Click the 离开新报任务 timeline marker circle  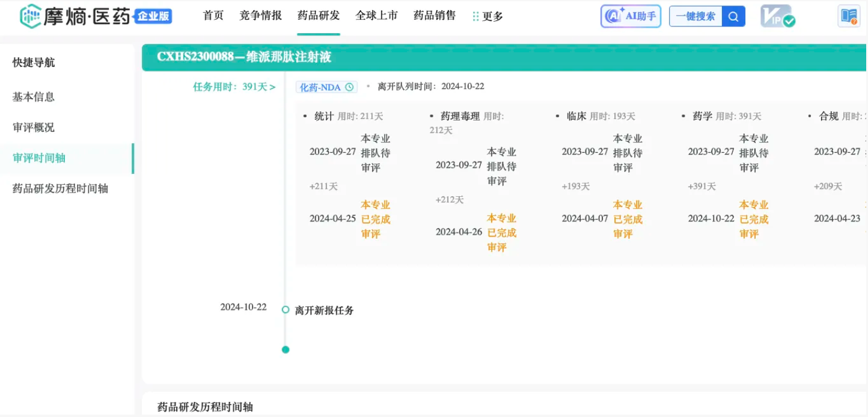click(286, 310)
